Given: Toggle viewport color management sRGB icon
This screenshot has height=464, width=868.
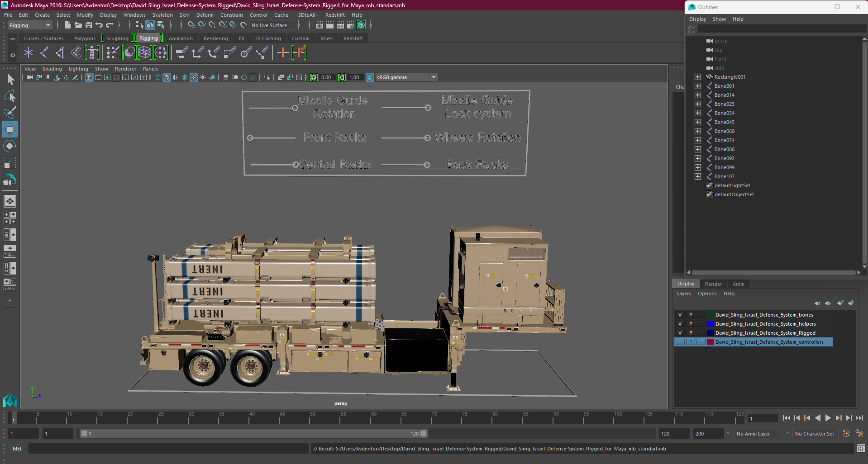Looking at the screenshot, I should coord(370,77).
